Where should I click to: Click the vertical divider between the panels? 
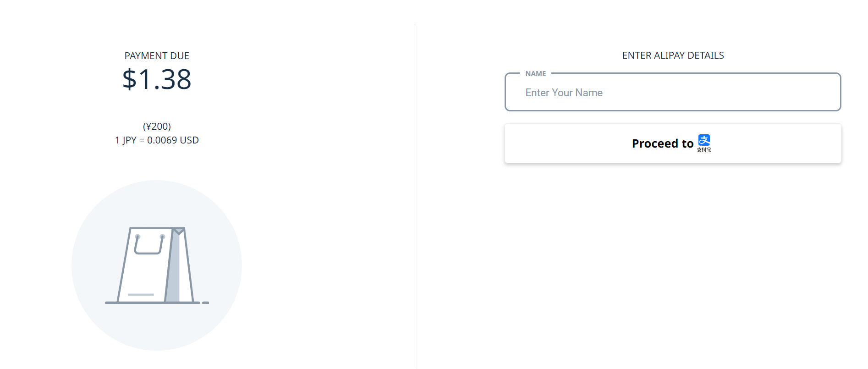[415, 196]
